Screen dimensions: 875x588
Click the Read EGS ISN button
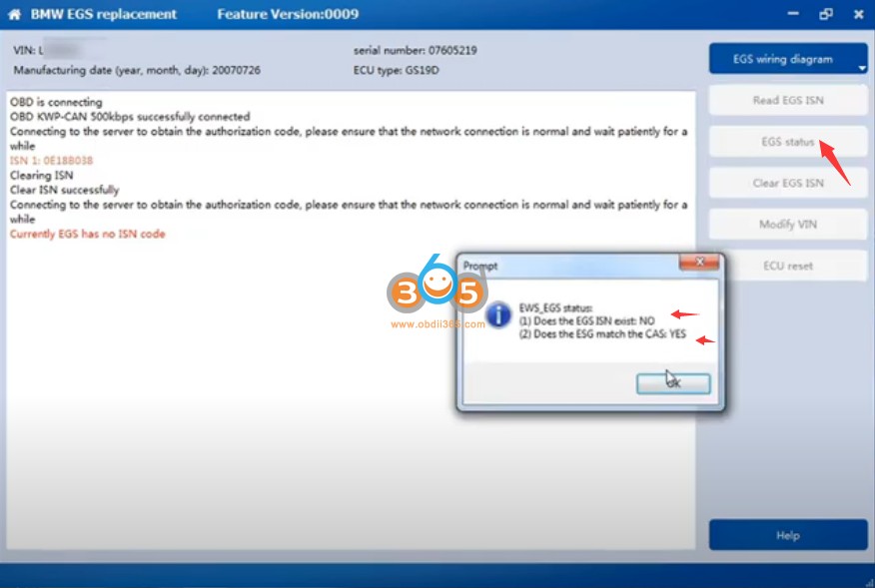tap(787, 101)
